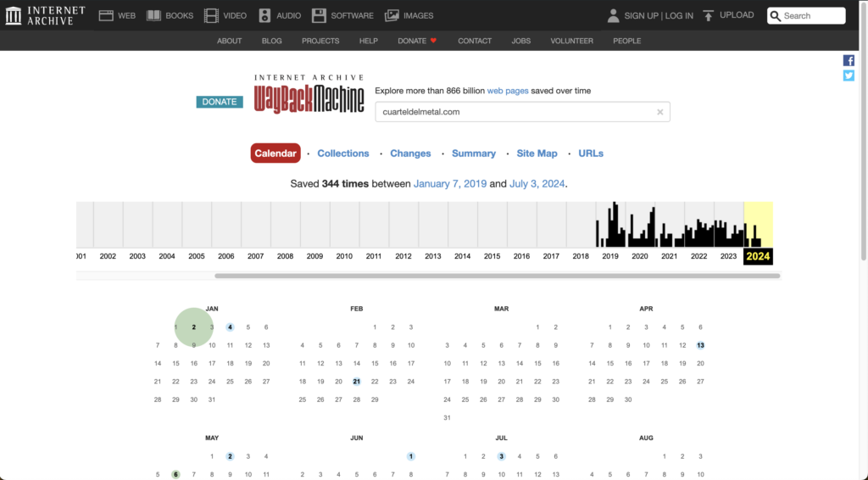The height and width of the screenshot is (480, 868).
Task: Open the January 7, 2019 capture link
Action: 450,184
